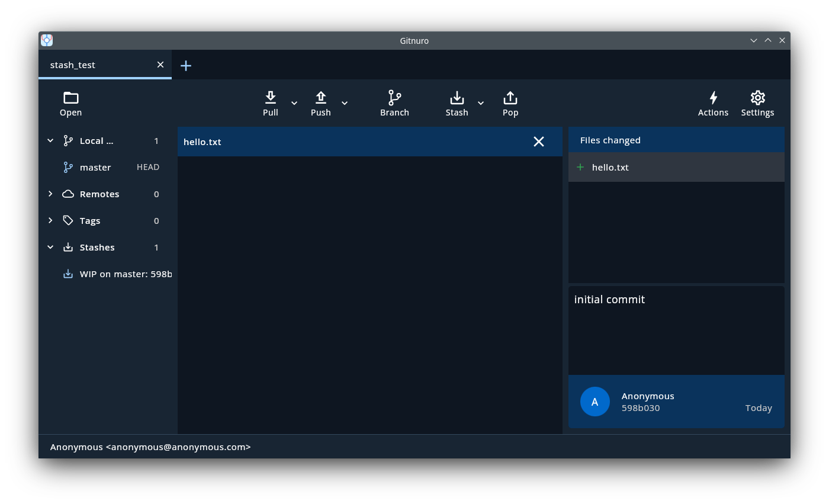
Task: Collapse the Stashes section
Action: (x=50, y=247)
